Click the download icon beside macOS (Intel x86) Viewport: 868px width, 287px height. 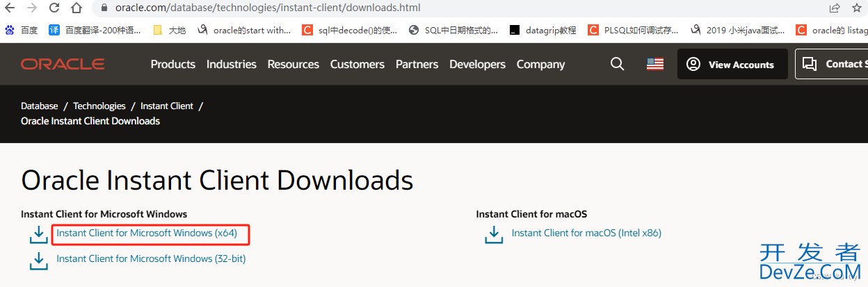(x=494, y=235)
